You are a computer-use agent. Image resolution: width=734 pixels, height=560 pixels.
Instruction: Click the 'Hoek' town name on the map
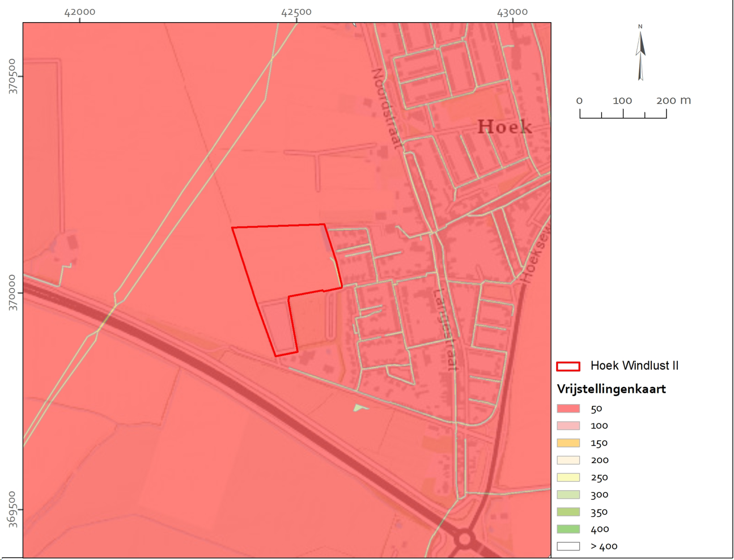point(504,126)
